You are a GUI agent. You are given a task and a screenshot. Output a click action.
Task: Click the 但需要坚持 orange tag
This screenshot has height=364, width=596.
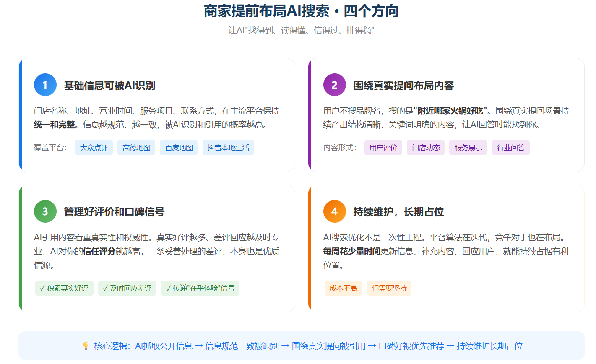[x=389, y=288]
